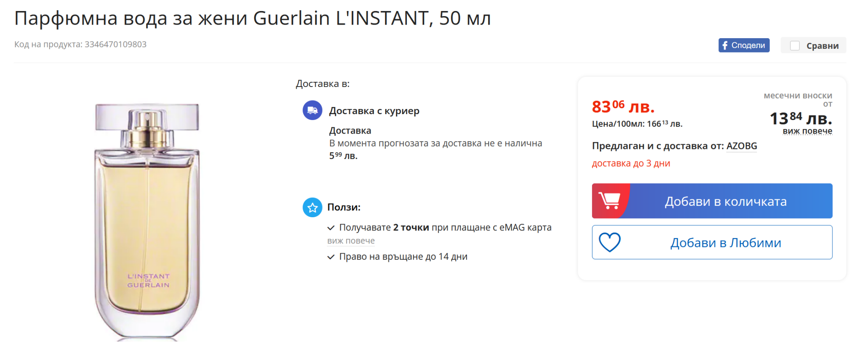Share product via Сподели button
Image resolution: width=868 pixels, height=353 pixels.
point(744,45)
